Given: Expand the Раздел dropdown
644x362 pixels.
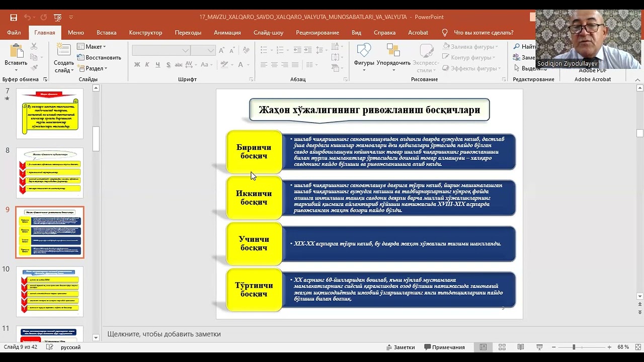Looking at the screenshot, I should [x=92, y=68].
